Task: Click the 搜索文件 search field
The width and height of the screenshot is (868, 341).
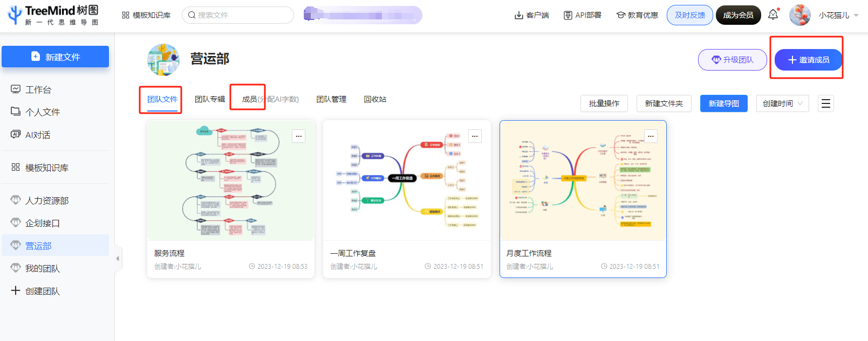Action: coord(238,15)
